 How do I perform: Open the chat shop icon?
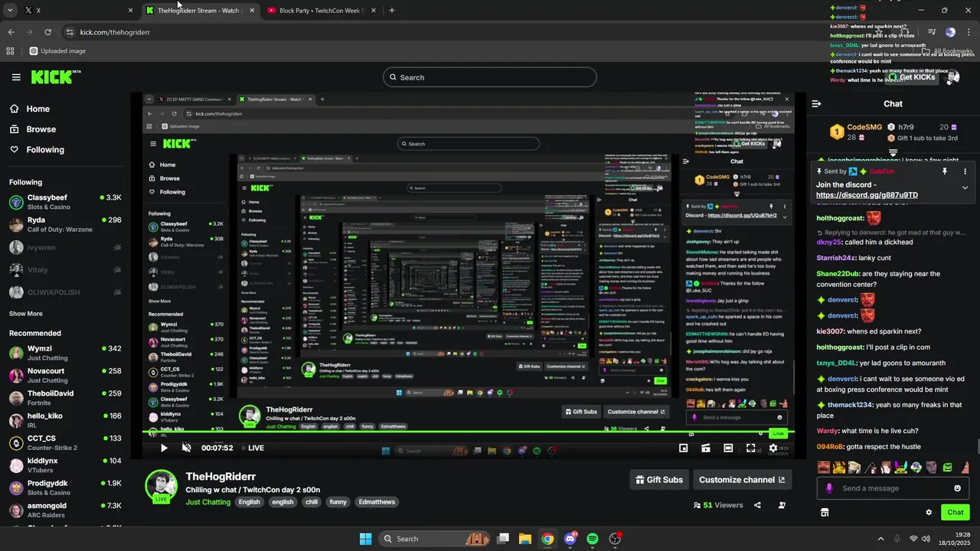[825, 512]
